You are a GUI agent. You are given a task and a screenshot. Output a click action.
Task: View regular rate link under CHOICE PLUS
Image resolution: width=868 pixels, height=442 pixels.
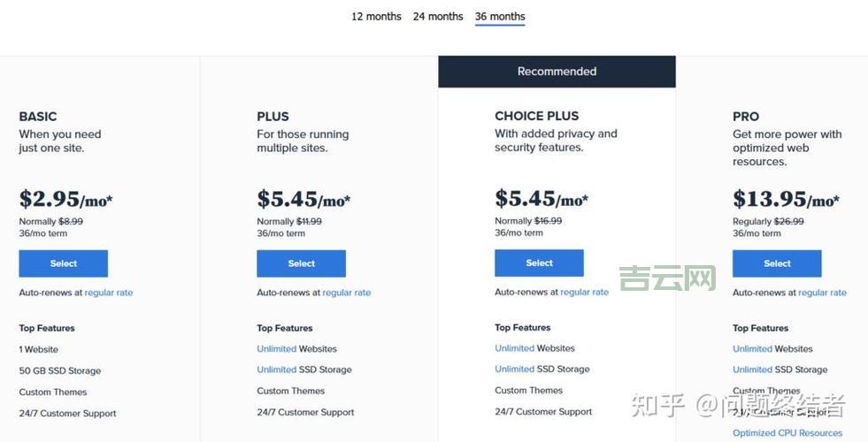pos(585,293)
